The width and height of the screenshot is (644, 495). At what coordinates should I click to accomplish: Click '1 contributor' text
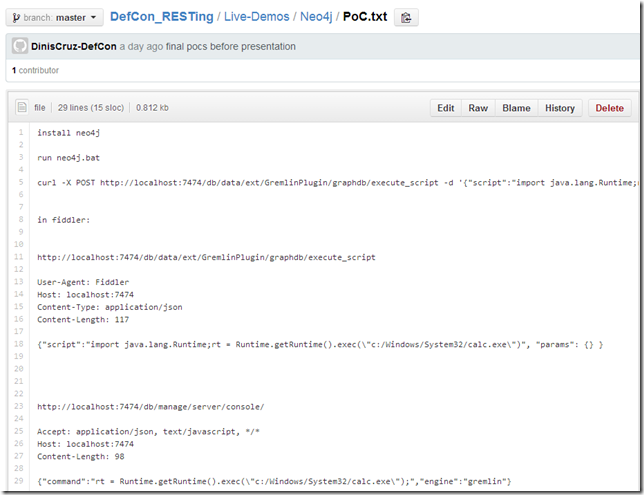click(35, 70)
